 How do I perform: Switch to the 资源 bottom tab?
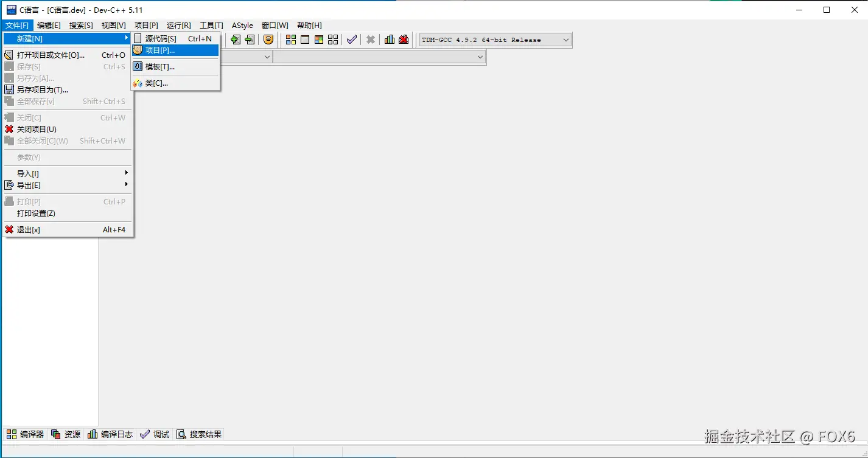pyautogui.click(x=65, y=434)
